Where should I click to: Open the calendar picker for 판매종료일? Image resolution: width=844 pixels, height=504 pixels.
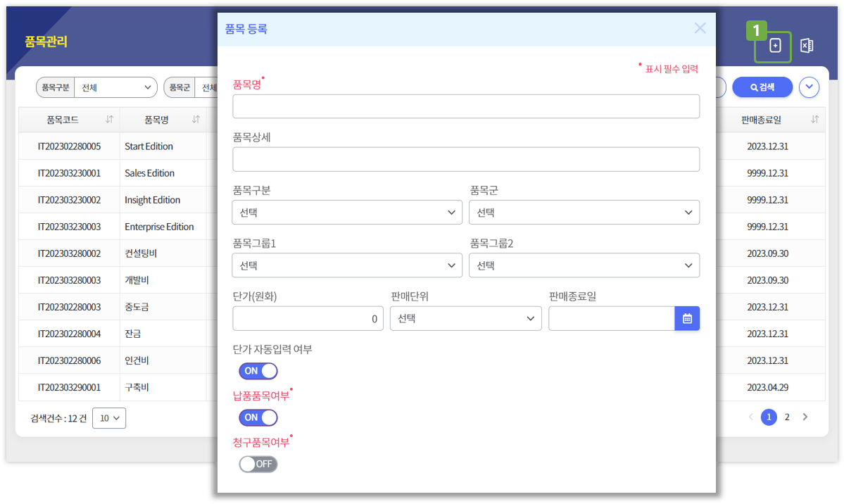(x=687, y=318)
